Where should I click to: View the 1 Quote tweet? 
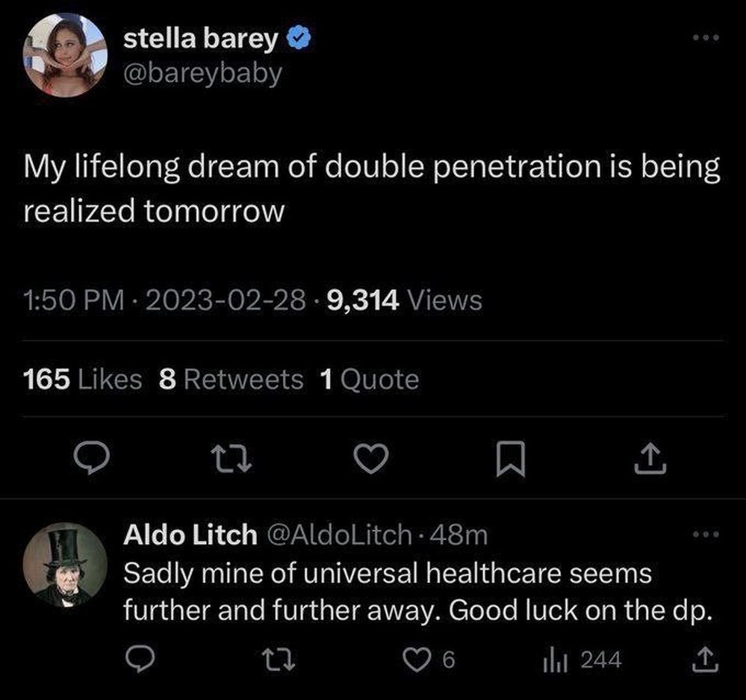(369, 380)
